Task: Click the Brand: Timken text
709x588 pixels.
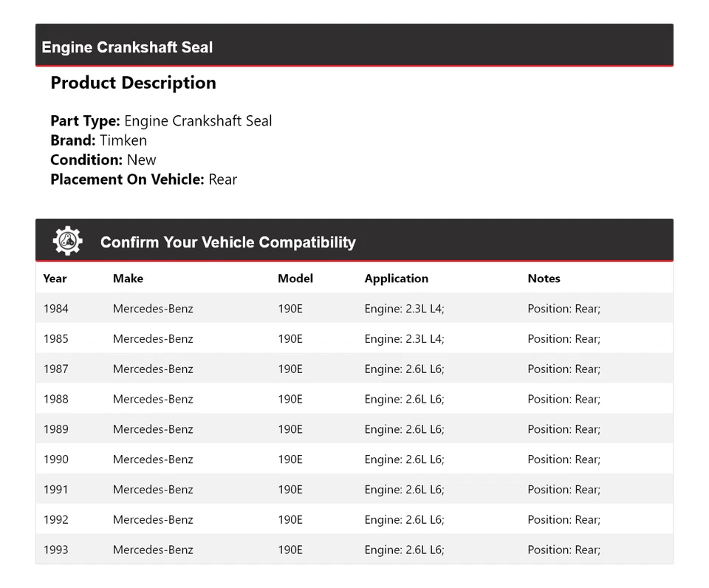Action: [x=98, y=140]
